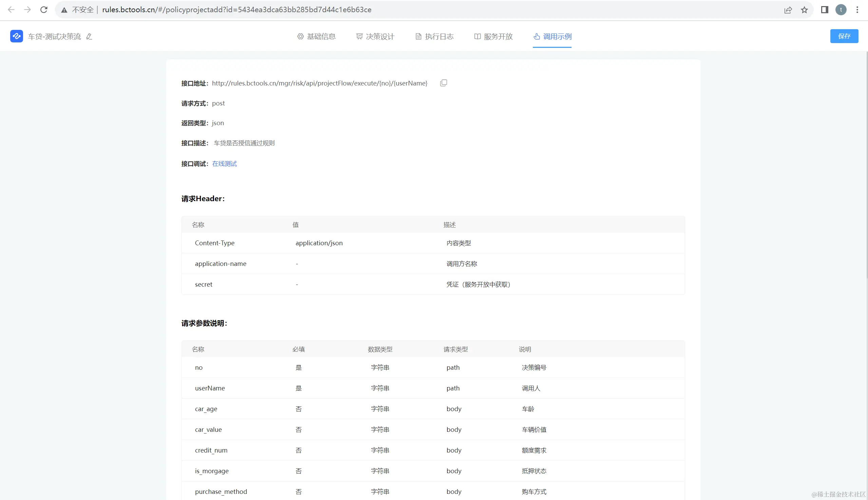Go back with browser back arrow
This screenshot has width=868, height=500.
pos(11,9)
